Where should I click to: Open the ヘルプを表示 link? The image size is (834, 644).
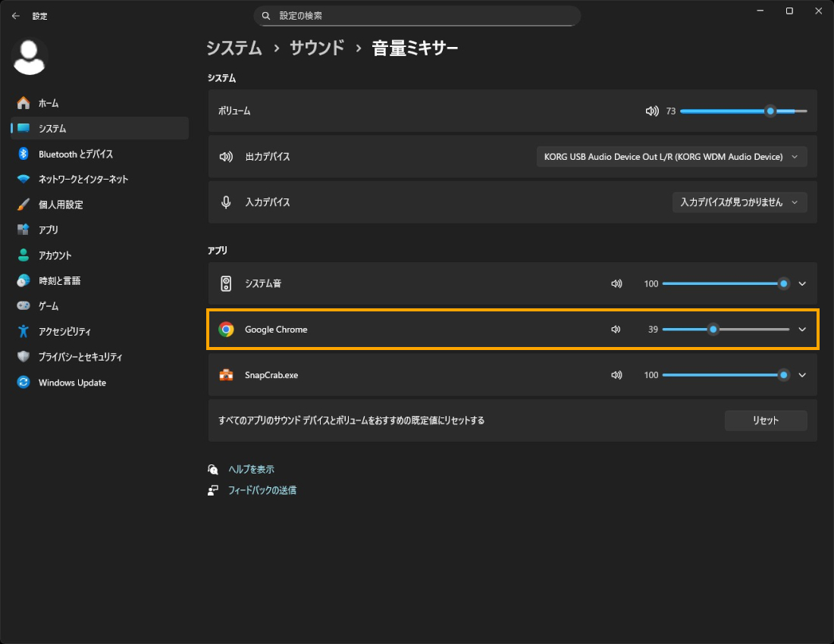251,469
